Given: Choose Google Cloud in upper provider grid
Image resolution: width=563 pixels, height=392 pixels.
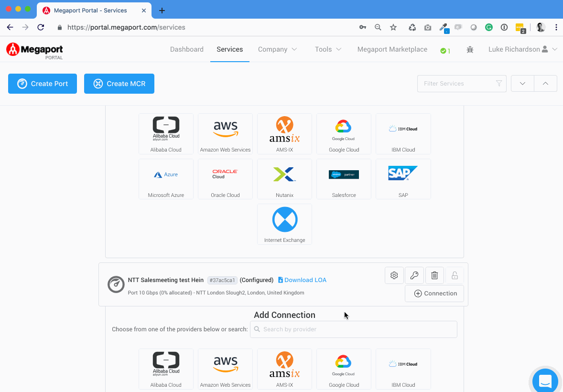Looking at the screenshot, I should (x=344, y=134).
